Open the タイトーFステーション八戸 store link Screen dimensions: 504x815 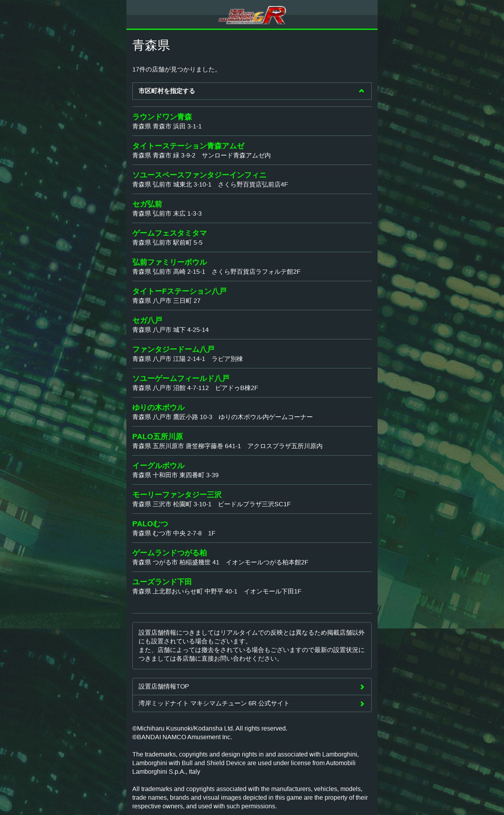[179, 291]
